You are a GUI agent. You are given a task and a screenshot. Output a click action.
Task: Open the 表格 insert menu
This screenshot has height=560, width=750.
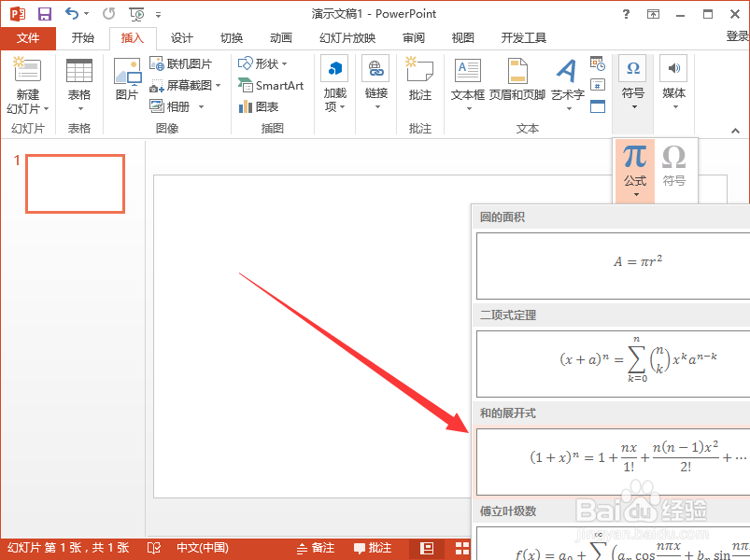click(x=78, y=85)
